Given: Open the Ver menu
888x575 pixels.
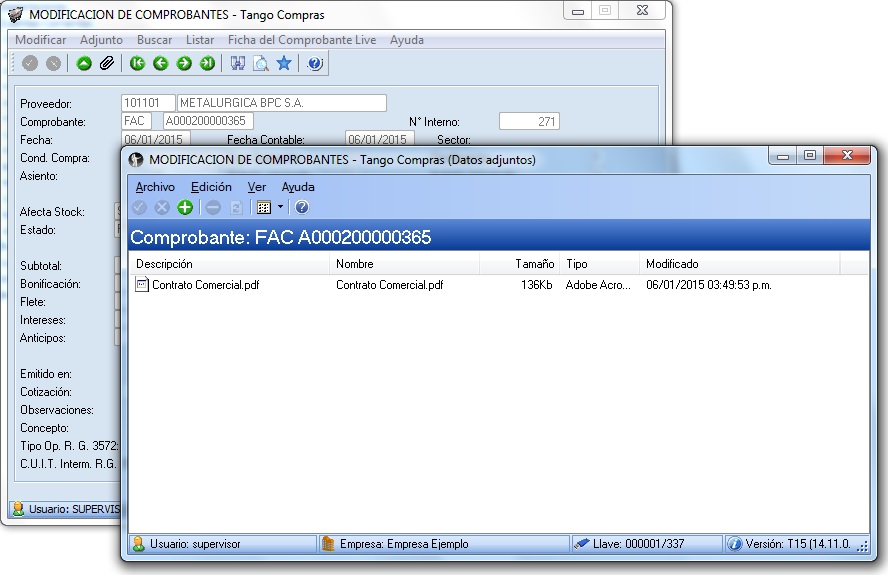Looking at the screenshot, I should [x=257, y=187].
